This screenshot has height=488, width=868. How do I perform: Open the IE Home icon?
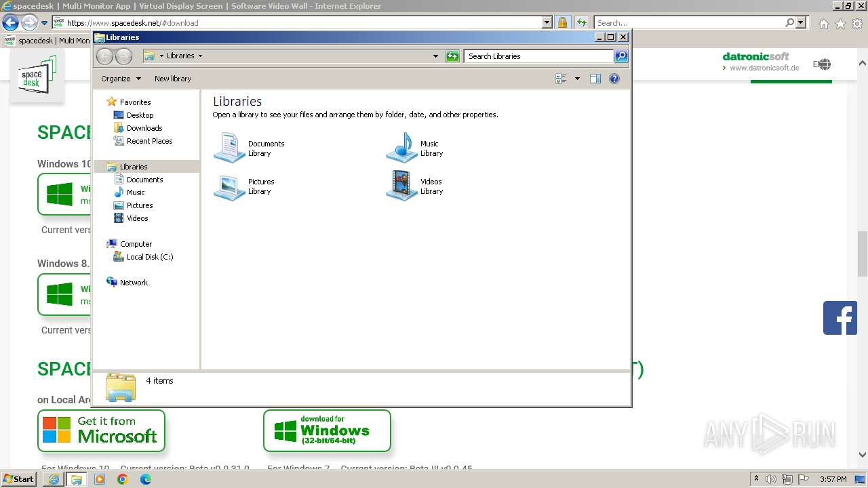pyautogui.click(x=823, y=24)
